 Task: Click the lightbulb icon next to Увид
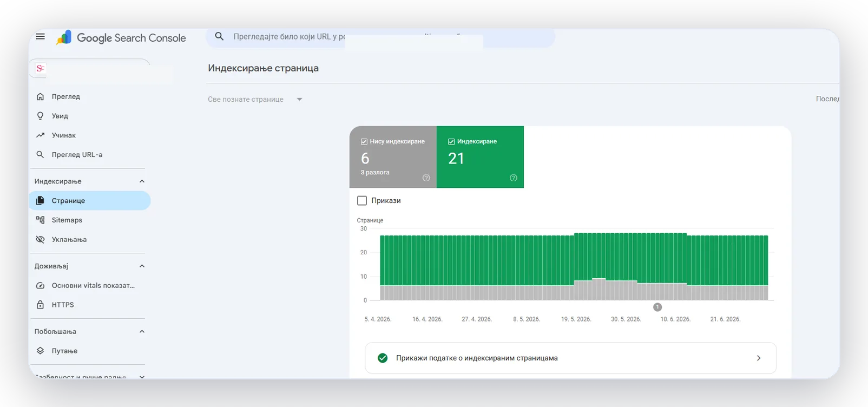point(40,116)
